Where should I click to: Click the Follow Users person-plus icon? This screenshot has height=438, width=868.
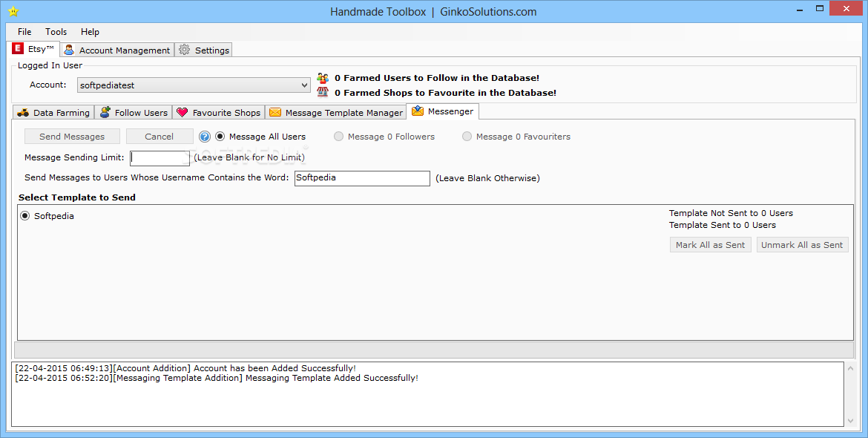pos(105,112)
